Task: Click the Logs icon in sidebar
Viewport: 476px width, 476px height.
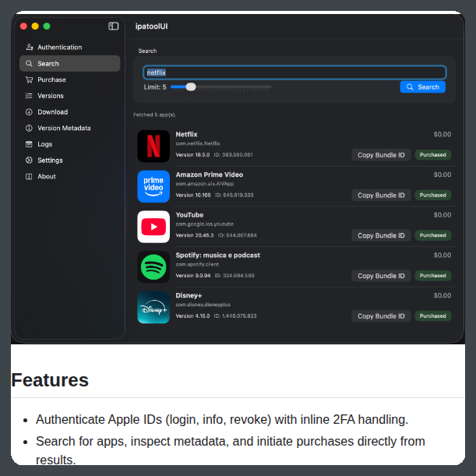Action: click(x=29, y=144)
